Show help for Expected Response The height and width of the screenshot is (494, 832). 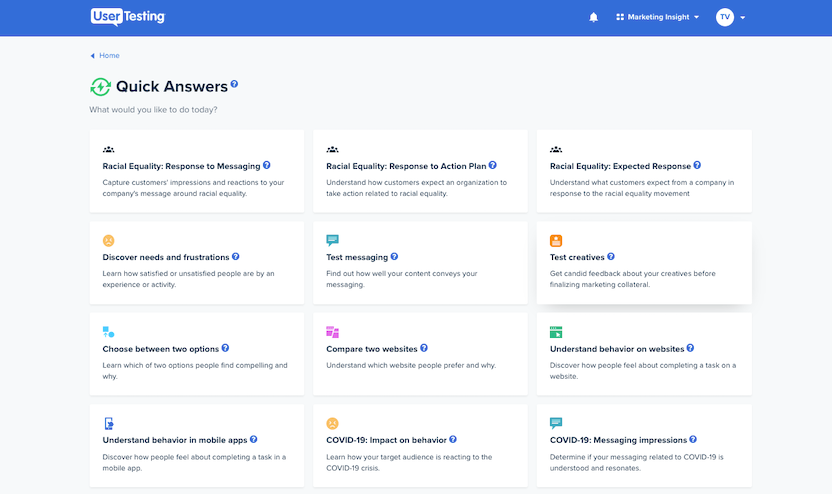(697, 165)
